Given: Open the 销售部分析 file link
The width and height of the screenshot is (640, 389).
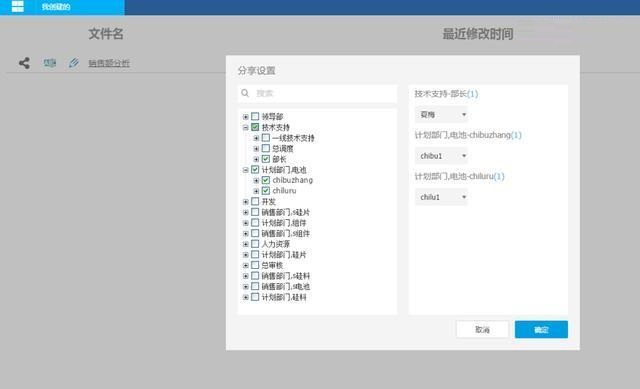Looking at the screenshot, I should pos(109,63).
